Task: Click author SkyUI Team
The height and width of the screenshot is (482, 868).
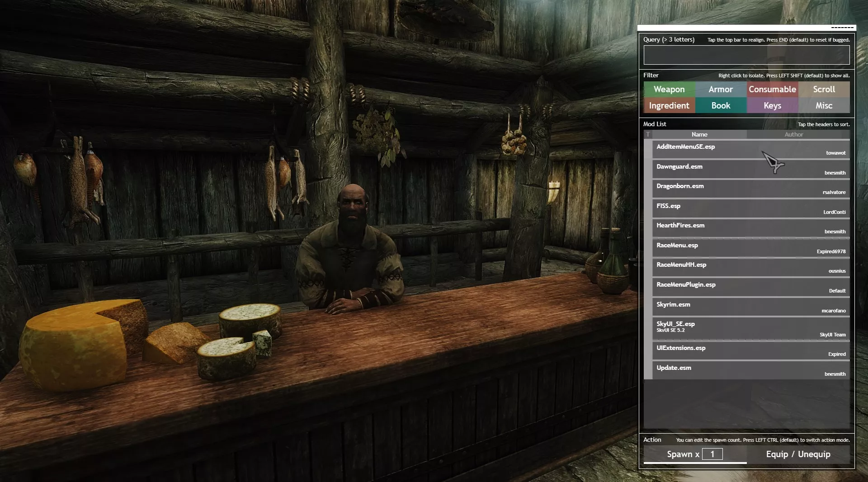Action: coord(832,335)
